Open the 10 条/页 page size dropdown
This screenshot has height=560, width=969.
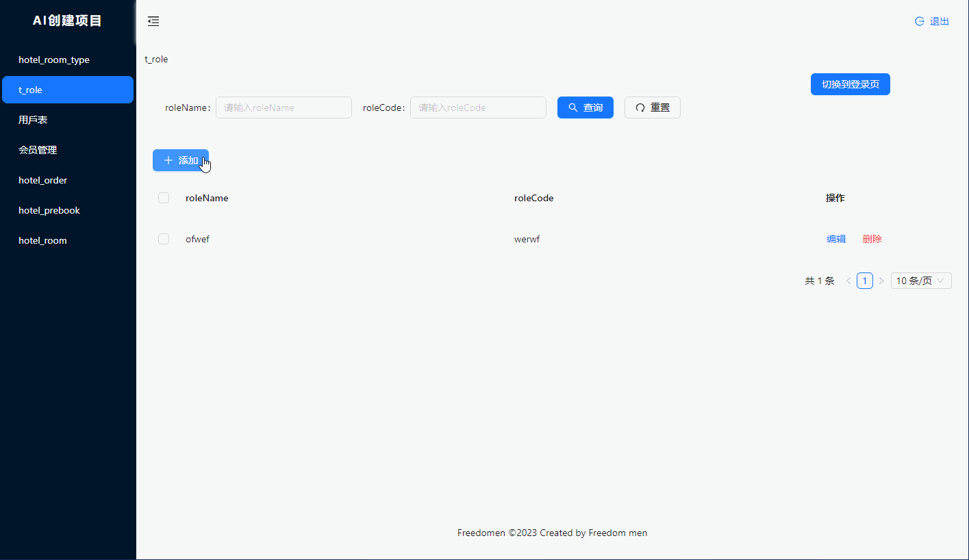[x=921, y=281]
